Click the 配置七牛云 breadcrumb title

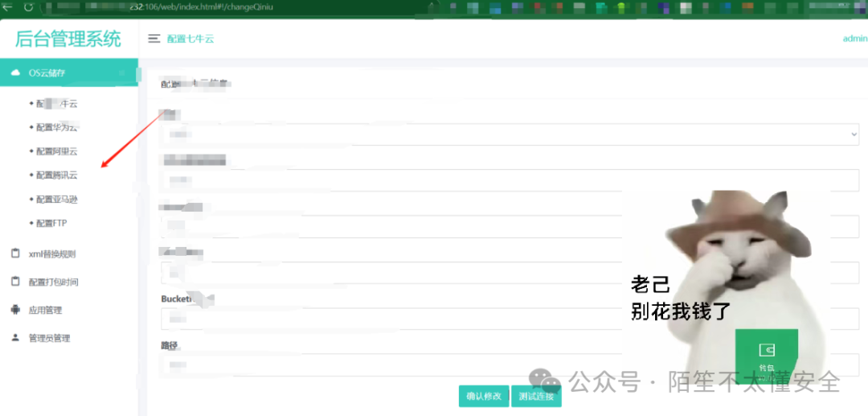[190, 39]
